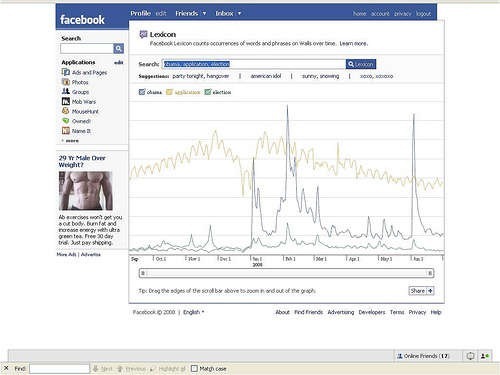Open the Help footer link
The height and width of the screenshot is (375, 500).
point(436,312)
